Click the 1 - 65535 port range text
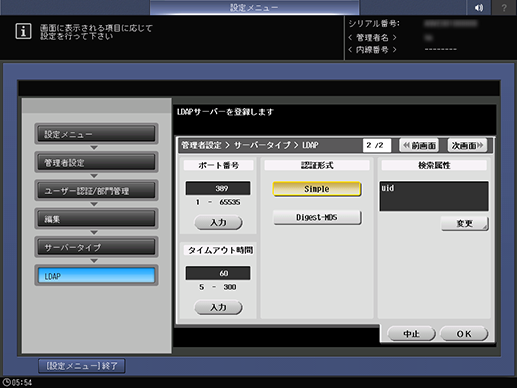The image size is (517, 388). (218, 202)
